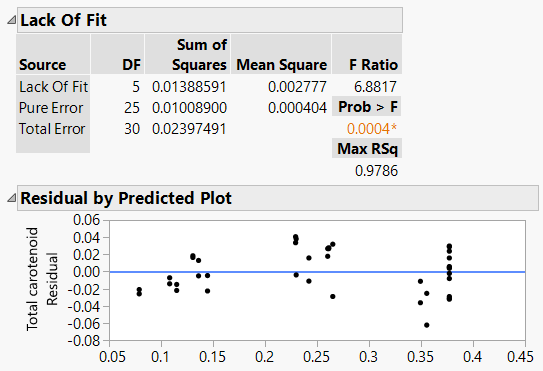Collapse the Residual by Predicted Plot triangle
This screenshot has width=543, height=371.
coord(11,198)
